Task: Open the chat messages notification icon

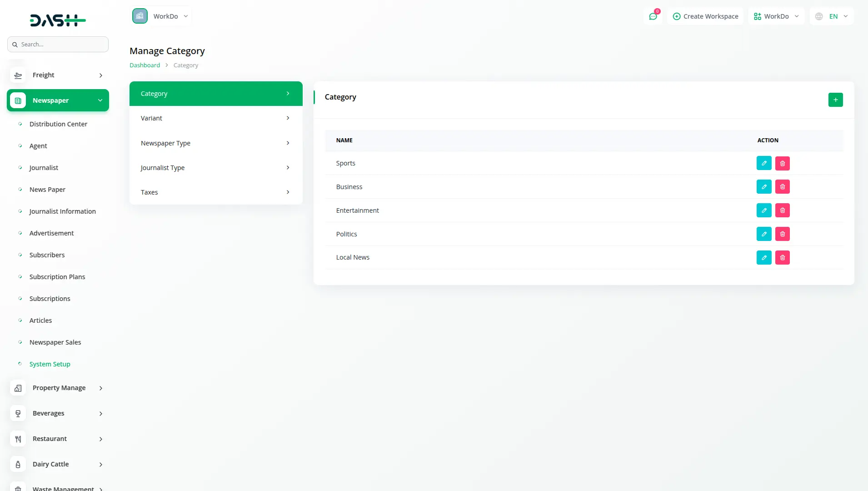Action: [653, 16]
